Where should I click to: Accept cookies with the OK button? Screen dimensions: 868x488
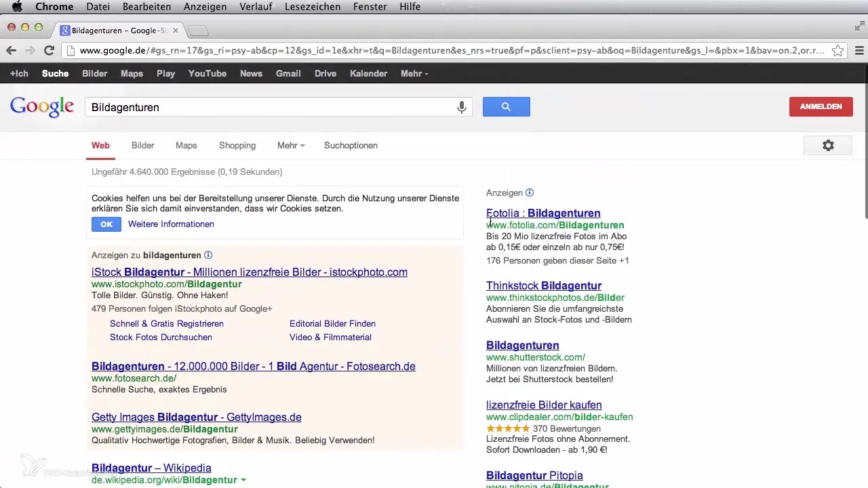click(x=106, y=224)
